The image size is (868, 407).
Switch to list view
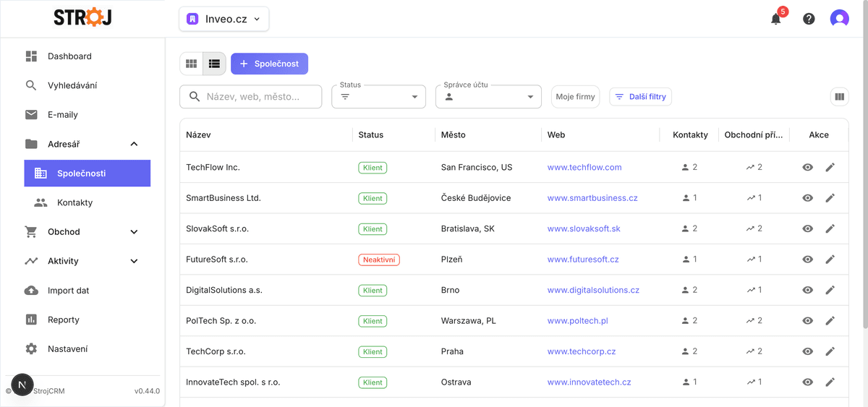pos(214,64)
